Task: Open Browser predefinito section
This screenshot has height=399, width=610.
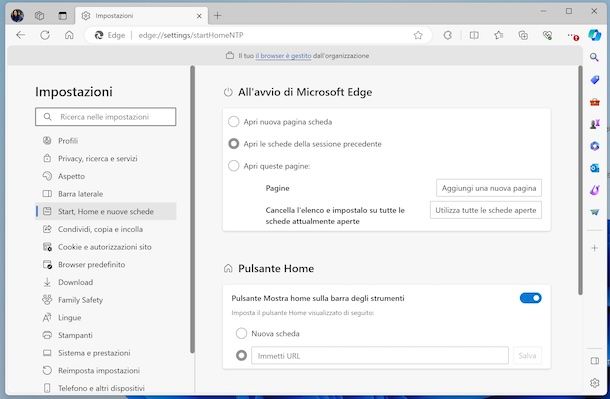Action: [106, 264]
